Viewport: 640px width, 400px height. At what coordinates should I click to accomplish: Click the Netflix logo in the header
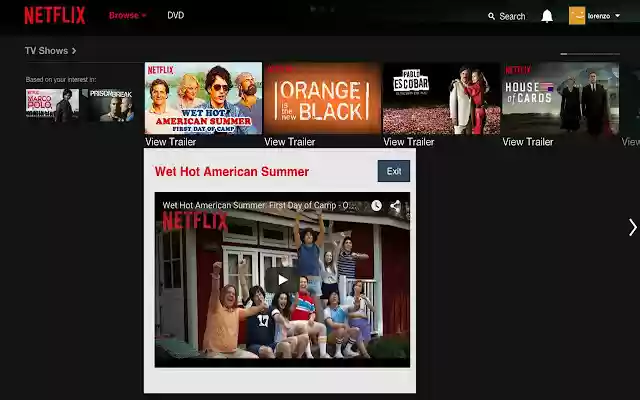[x=55, y=16]
